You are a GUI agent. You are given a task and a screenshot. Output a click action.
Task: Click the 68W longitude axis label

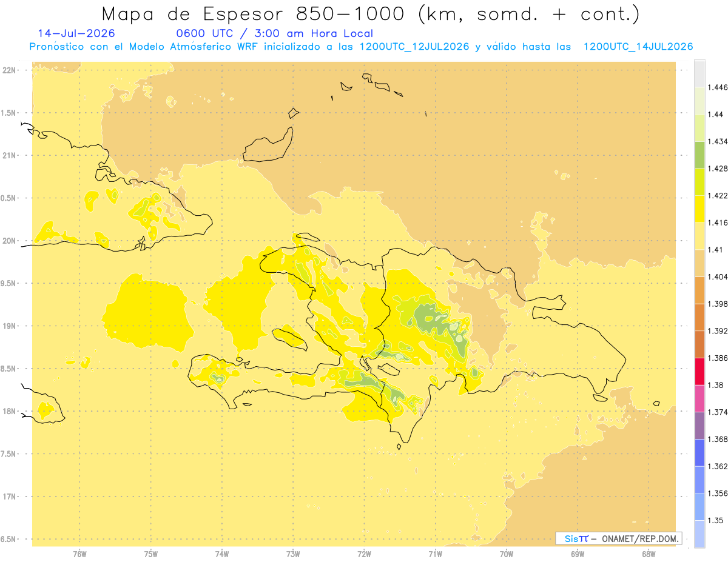pos(649,554)
